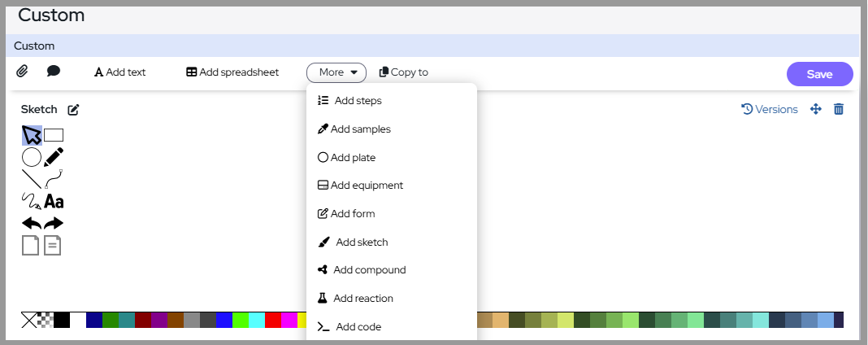Pick the red color swatch in the palette
This screenshot has height=345, width=868.
click(273, 320)
